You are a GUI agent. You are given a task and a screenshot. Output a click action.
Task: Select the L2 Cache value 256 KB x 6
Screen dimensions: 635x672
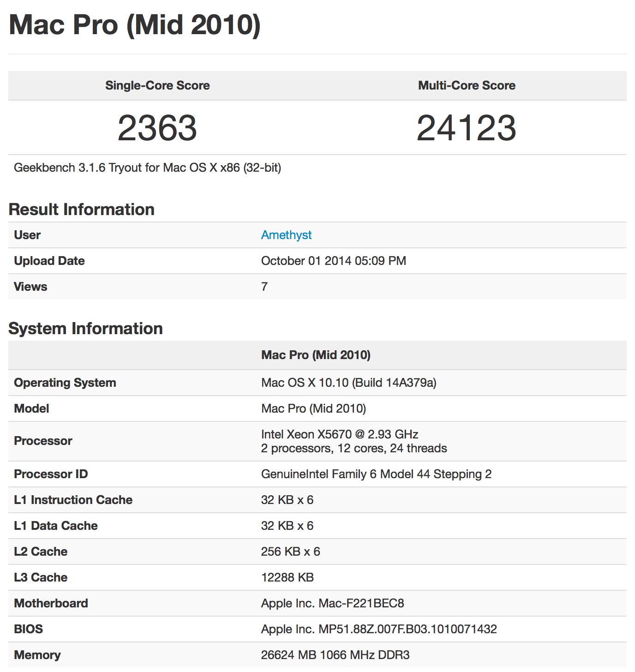[291, 552]
